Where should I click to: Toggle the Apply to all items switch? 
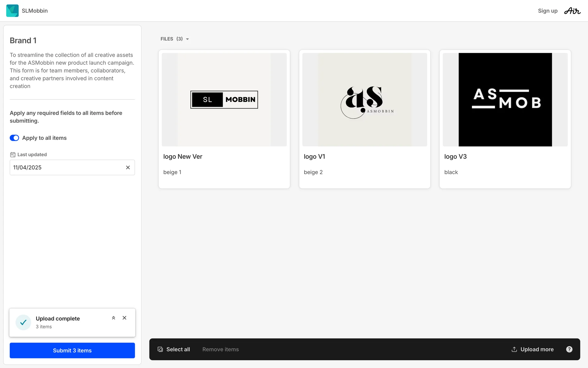pos(14,138)
